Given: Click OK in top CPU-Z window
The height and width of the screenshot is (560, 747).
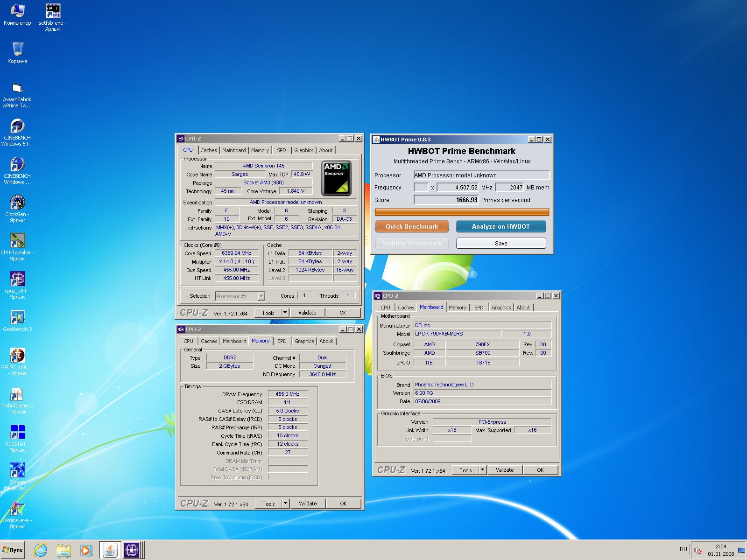Looking at the screenshot, I should tap(343, 313).
